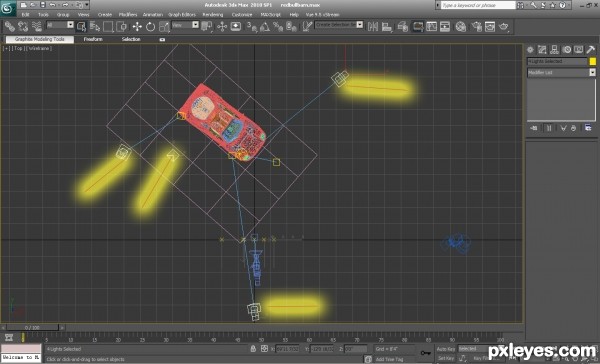Open the View reference coordinate dropdown
The image size is (600, 364).
point(185,25)
